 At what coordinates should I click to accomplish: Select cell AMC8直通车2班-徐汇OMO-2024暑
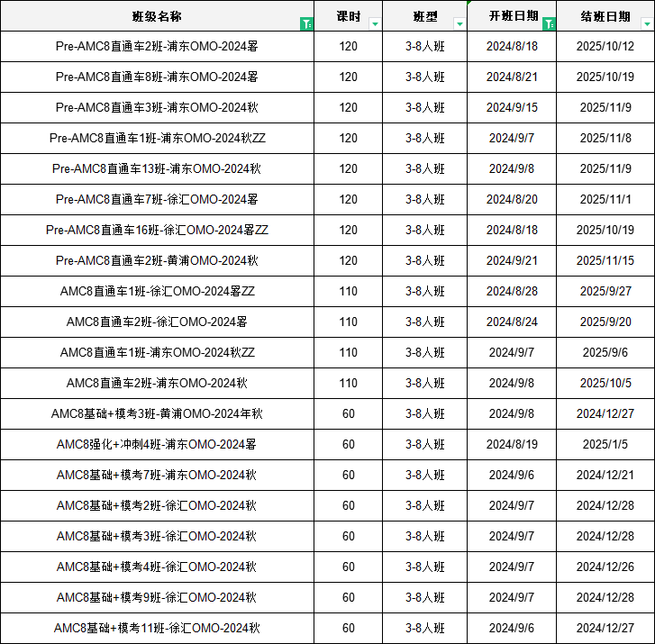coord(157,322)
